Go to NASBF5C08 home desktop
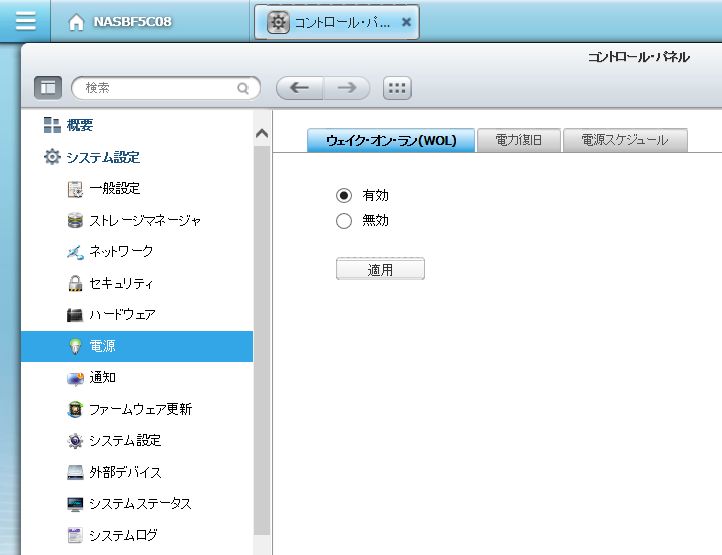Screen dimensions: 722x555 pyautogui.click(x=120, y=22)
